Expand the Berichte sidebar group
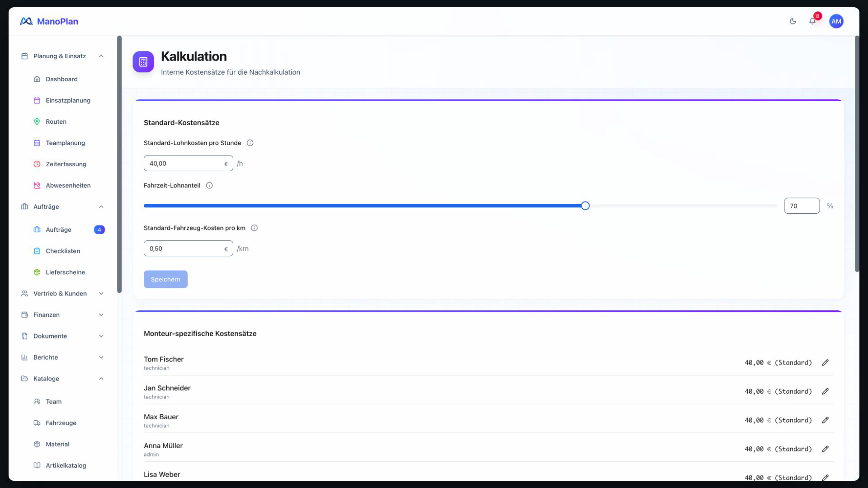 click(63, 357)
